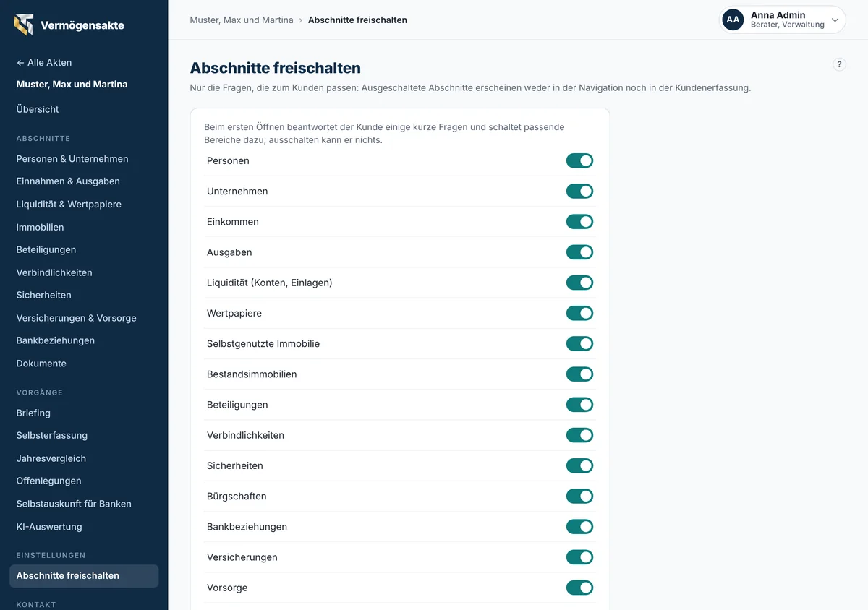This screenshot has height=610, width=868.
Task: Go to Selbstauskunft für Banken
Action: click(74, 504)
